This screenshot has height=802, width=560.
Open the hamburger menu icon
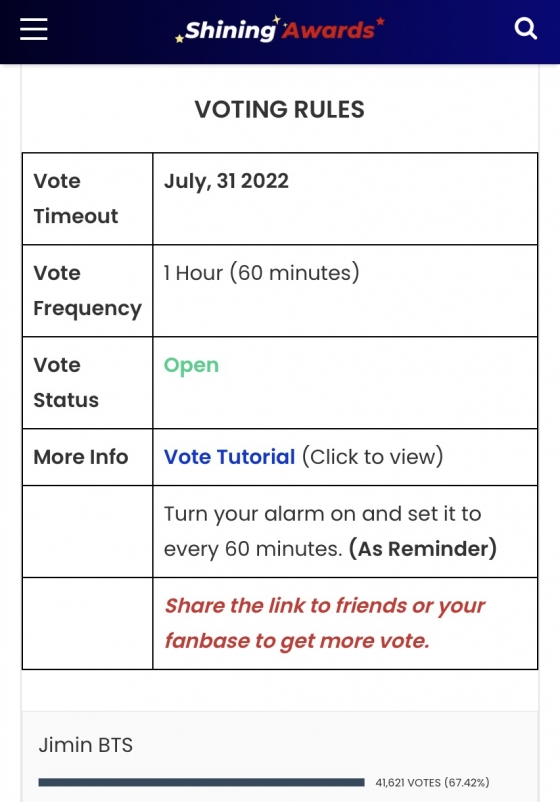click(34, 29)
